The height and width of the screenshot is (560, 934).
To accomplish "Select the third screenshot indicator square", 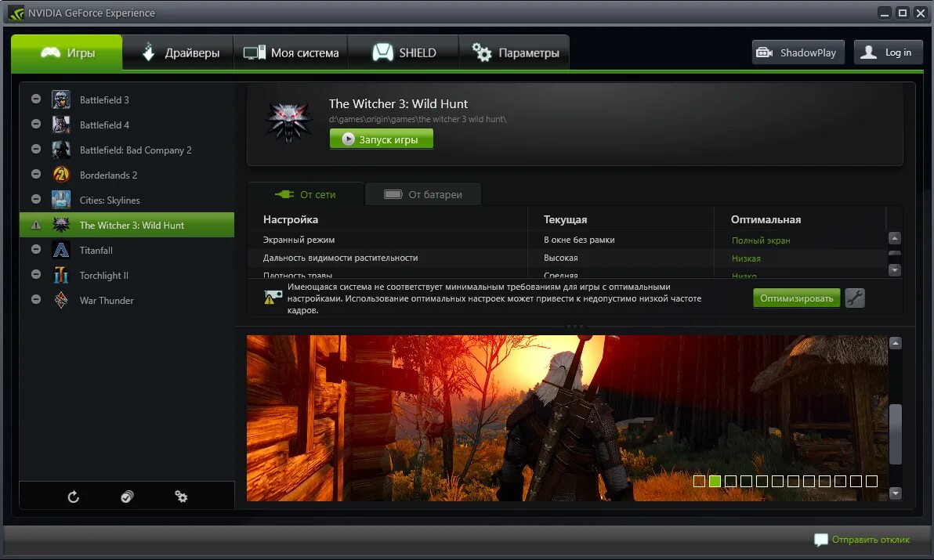I will click(731, 481).
